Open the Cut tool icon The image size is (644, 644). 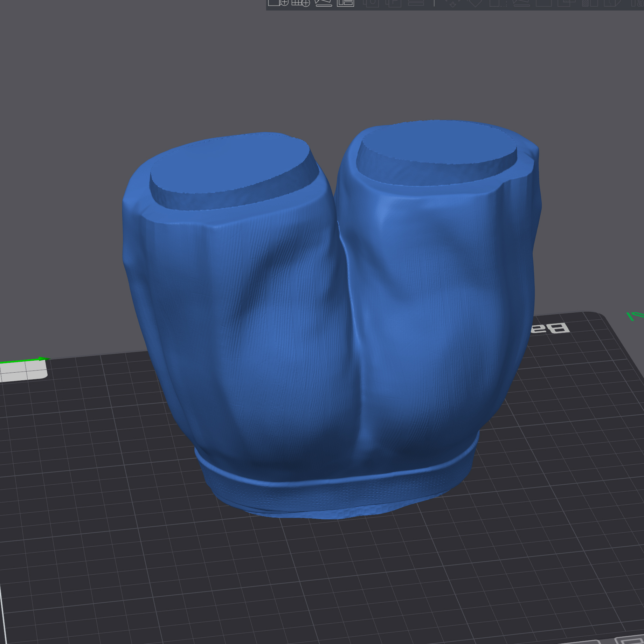click(x=543, y=3)
